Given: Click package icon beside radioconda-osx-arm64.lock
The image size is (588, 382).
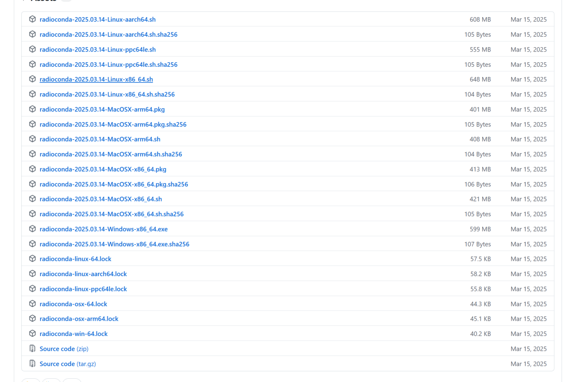Looking at the screenshot, I should [x=32, y=319].
